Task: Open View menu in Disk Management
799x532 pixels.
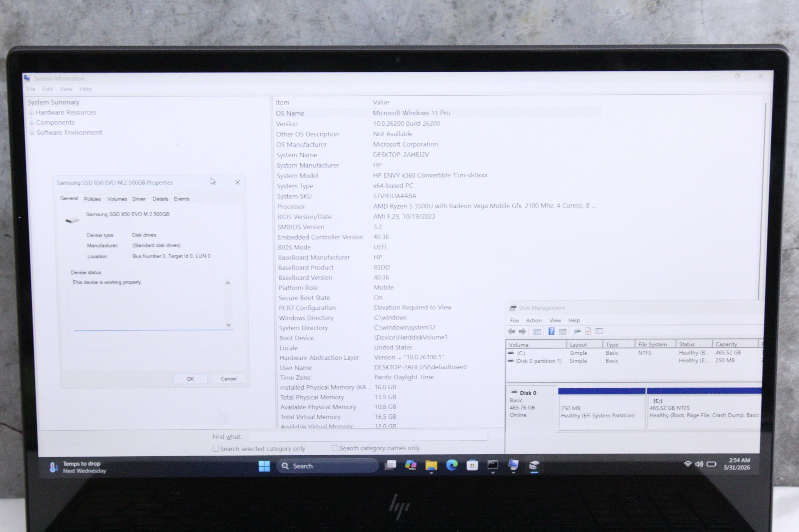Action: pyautogui.click(x=555, y=320)
